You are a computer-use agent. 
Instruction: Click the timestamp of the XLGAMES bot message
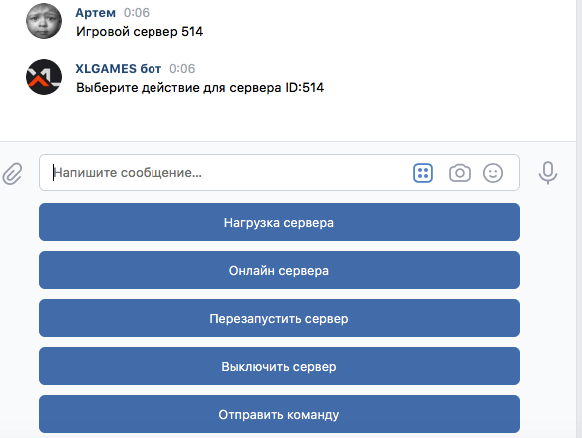point(182,69)
